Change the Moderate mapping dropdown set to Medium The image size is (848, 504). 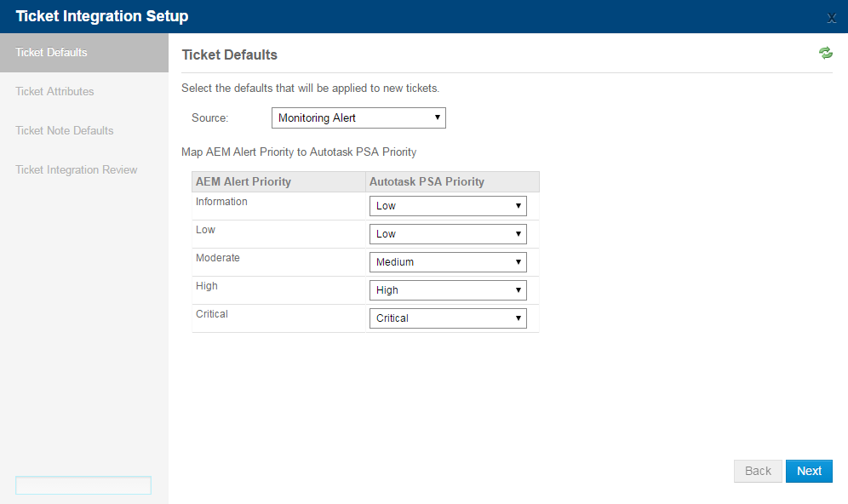tap(448, 262)
